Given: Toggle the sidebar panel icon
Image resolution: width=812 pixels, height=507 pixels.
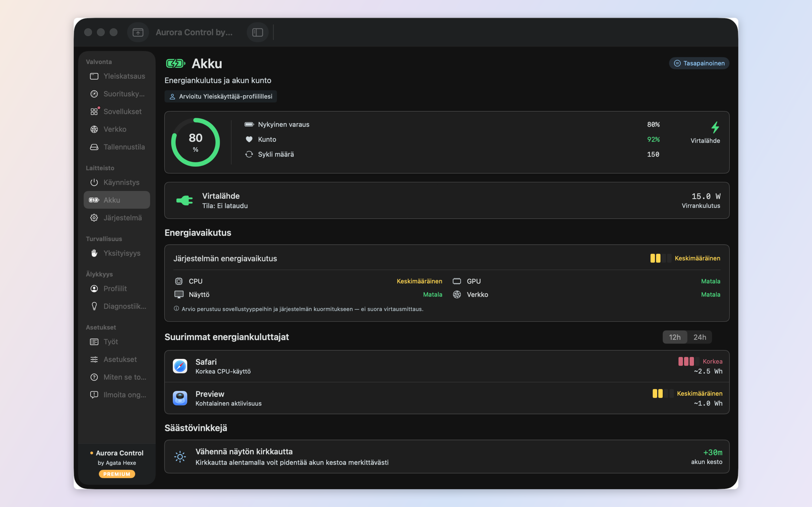Looking at the screenshot, I should point(257,32).
